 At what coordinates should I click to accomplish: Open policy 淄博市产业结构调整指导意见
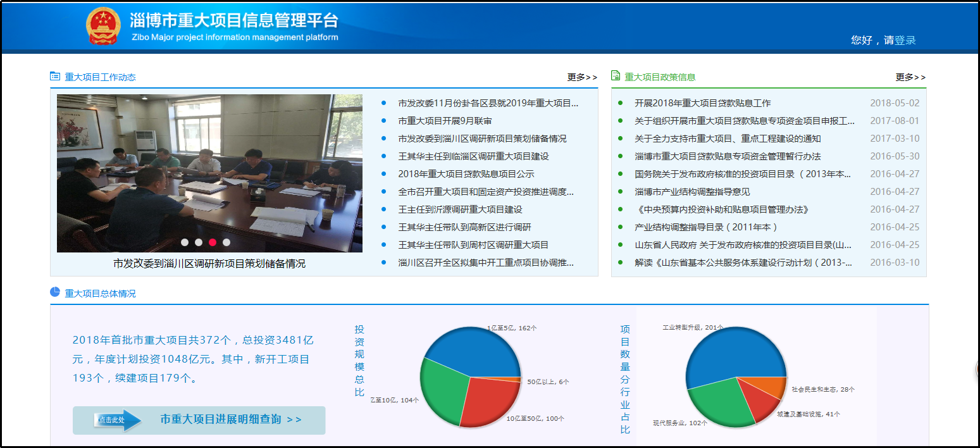click(x=692, y=192)
